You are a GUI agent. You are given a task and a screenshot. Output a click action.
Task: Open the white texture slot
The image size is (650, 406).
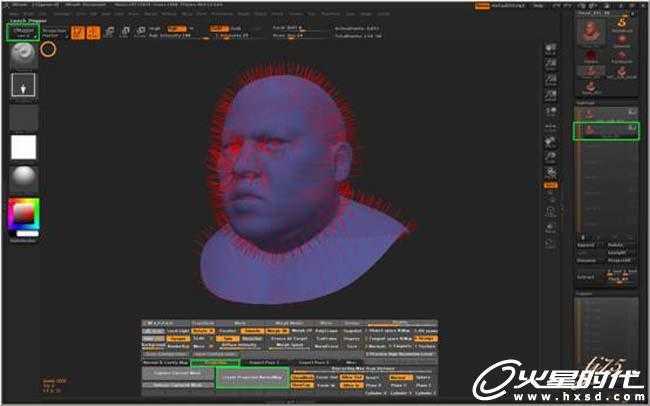click(x=23, y=147)
